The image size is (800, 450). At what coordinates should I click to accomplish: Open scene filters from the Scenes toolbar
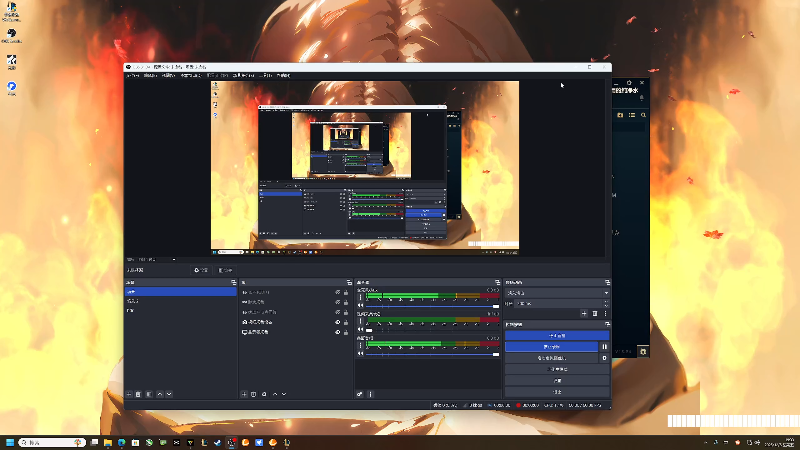tap(149, 394)
